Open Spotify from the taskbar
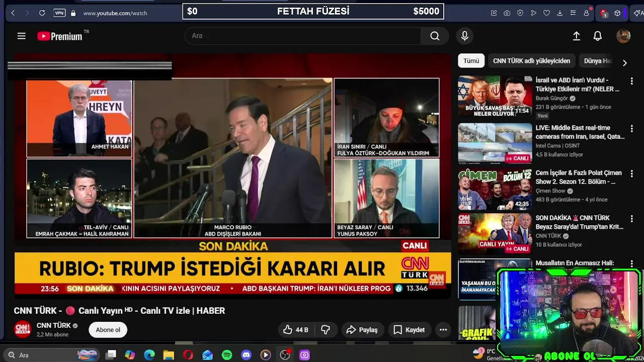Viewport: 644px width, 362px height. [x=227, y=355]
